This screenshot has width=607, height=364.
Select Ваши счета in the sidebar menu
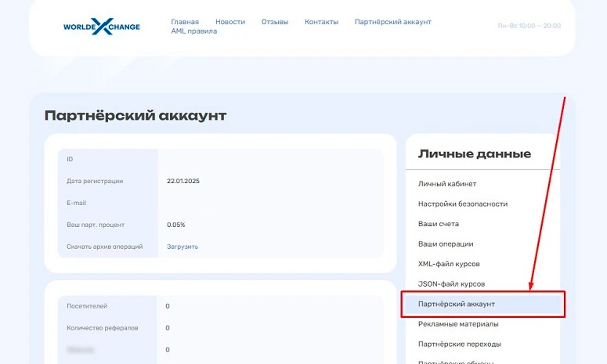coord(439,224)
